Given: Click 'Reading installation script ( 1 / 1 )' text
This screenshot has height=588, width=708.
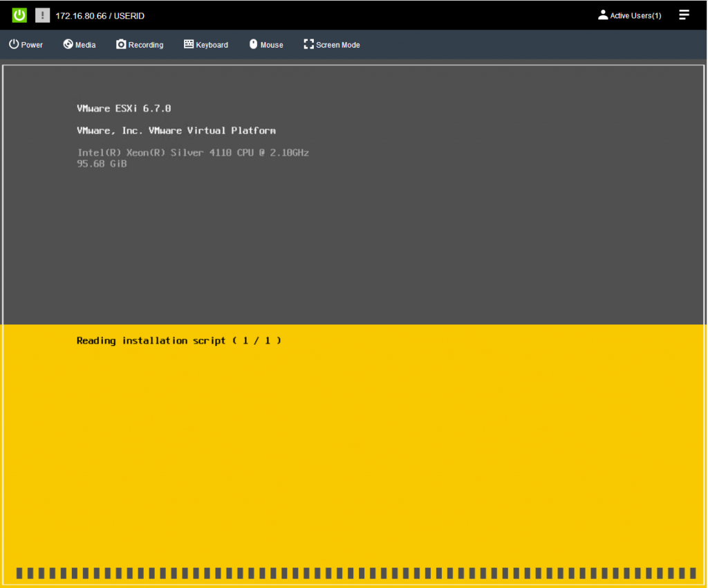Looking at the screenshot, I should (179, 340).
